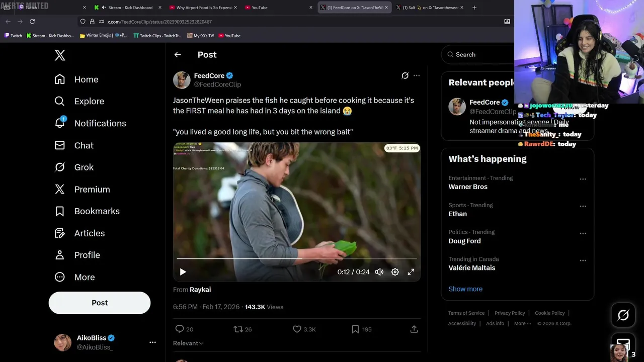644x362 pixels.
Task: Click the Grok icon on FeedCore's post
Action: pyautogui.click(x=405, y=75)
